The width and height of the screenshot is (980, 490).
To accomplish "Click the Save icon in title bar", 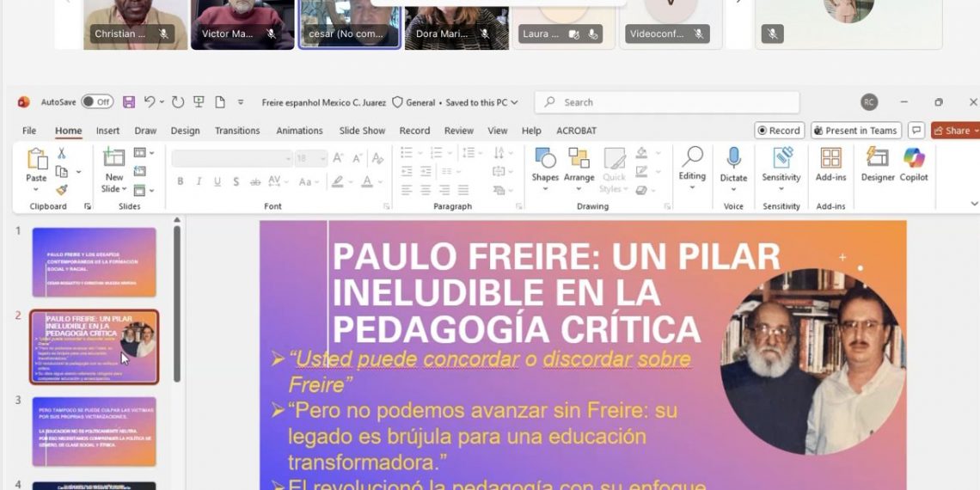I will (x=129, y=102).
